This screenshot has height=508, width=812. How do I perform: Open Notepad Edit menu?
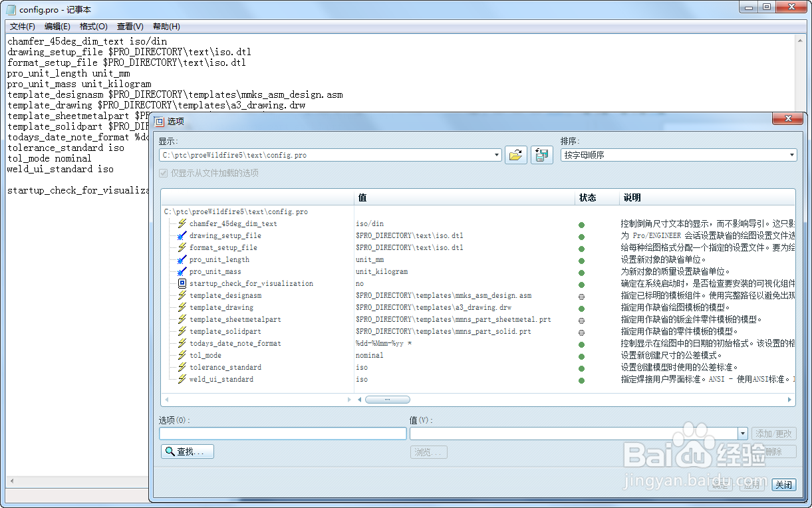pos(57,27)
